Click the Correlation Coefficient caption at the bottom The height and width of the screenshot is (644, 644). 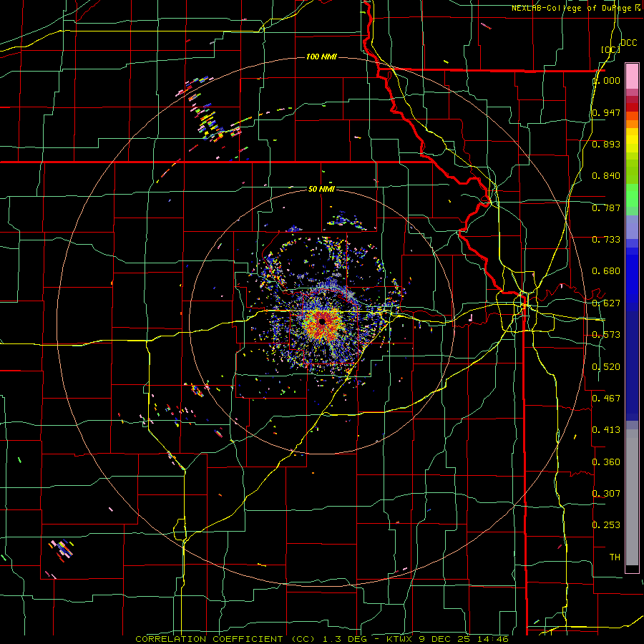click(x=322, y=639)
